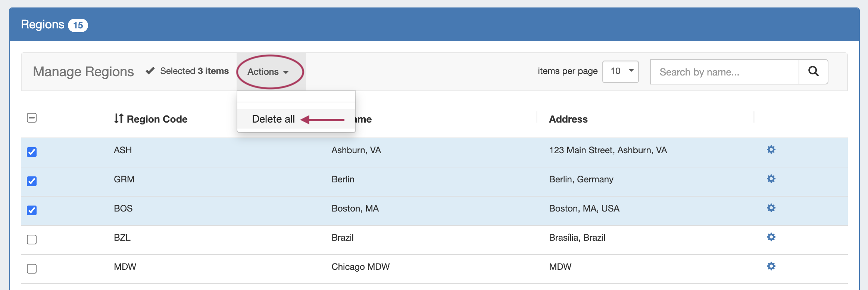
Task: Click the MDW row settings gear
Action: [x=771, y=266]
